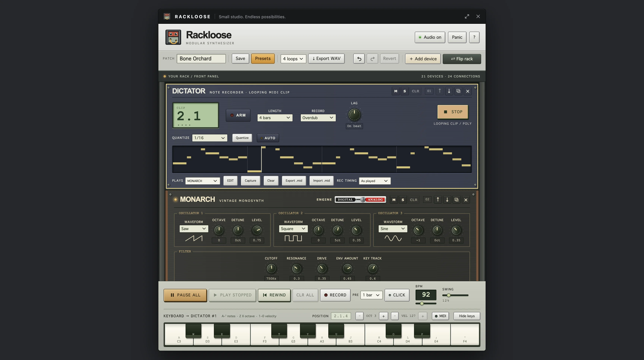Click the BPM slider handle under 92
The height and width of the screenshot is (360, 644).
[x=422, y=304]
